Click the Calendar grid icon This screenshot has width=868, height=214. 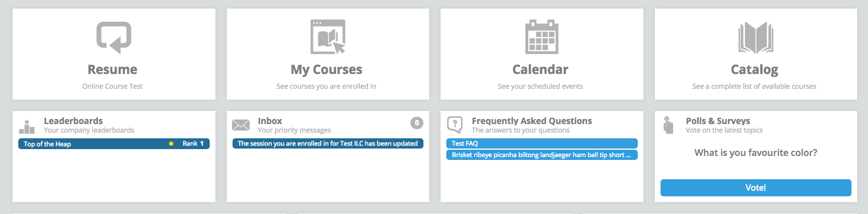(541, 36)
